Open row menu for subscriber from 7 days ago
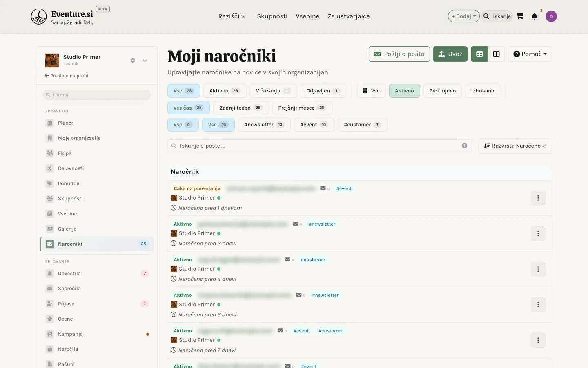The image size is (588, 368). (x=538, y=340)
